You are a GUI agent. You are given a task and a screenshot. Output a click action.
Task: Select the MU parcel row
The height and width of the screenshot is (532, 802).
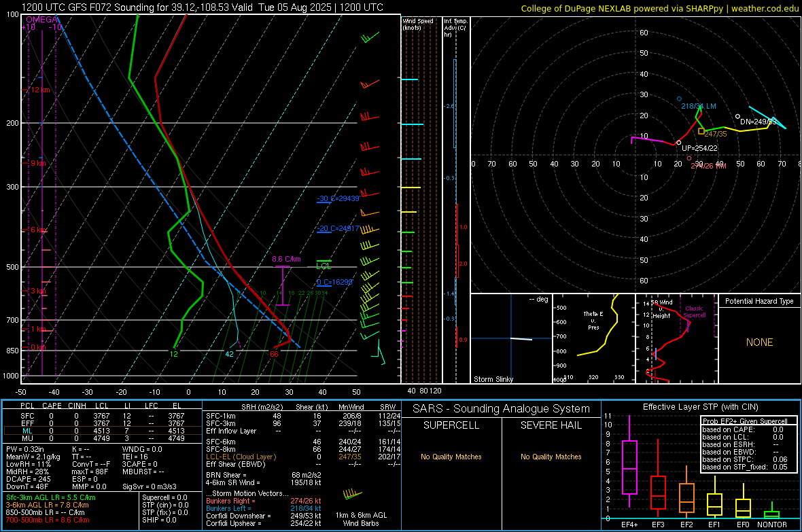tap(103, 438)
